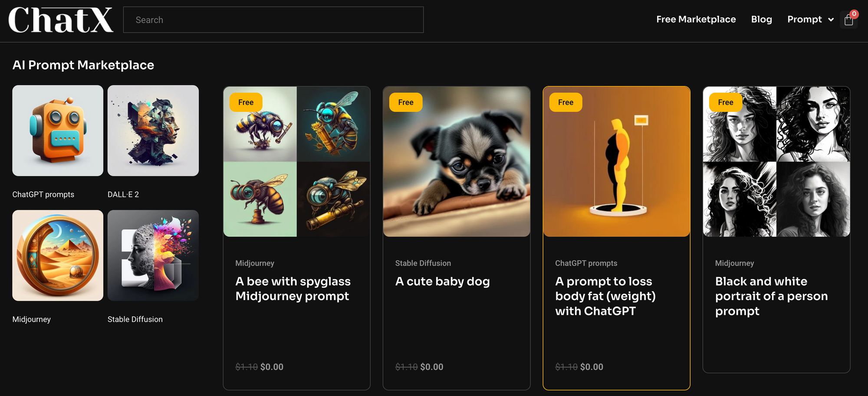The height and width of the screenshot is (396, 868).
Task: Open 'A bee with spyglass Midjourney prompt' title
Action: click(293, 289)
